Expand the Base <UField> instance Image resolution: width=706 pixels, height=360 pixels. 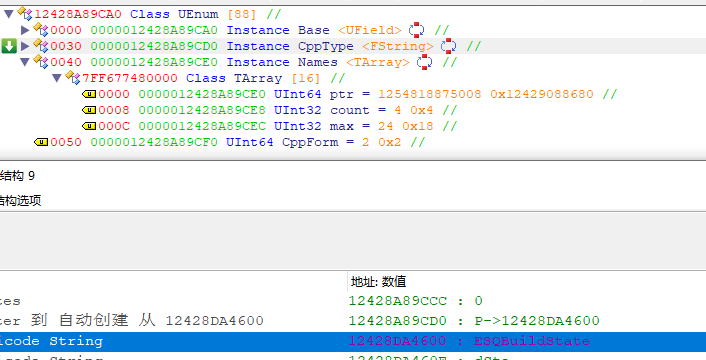[25, 30]
